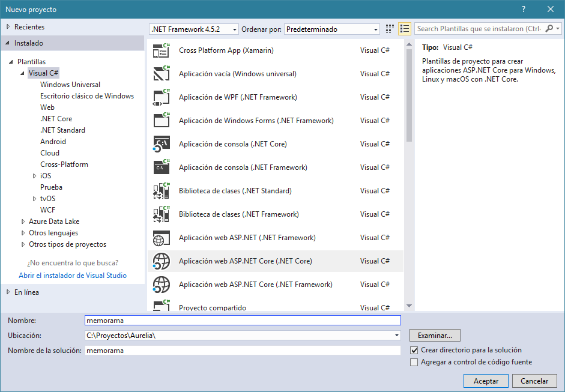
Task: Click the Aplicación de consola (.NET Core) icon
Action: pos(161,144)
